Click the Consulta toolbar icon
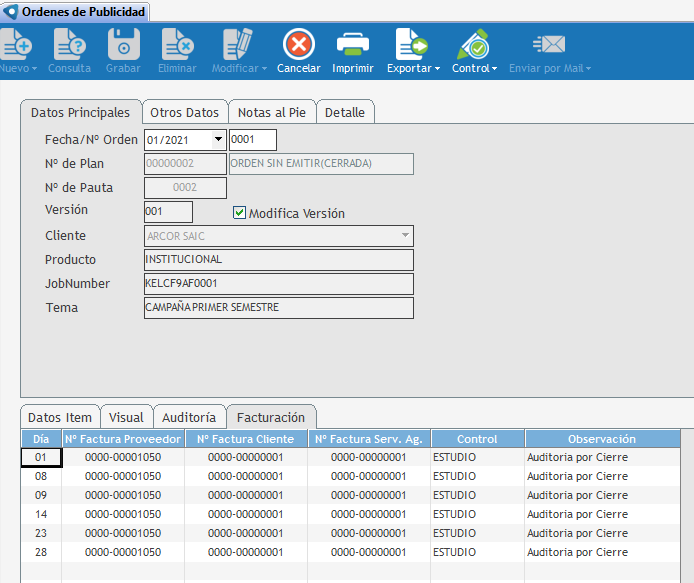The height and width of the screenshot is (583, 694). (69, 45)
